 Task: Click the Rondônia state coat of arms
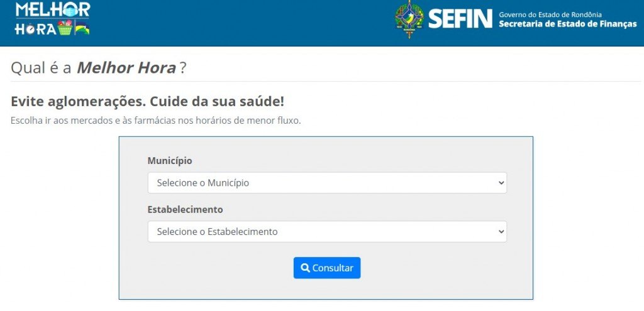[409, 19]
